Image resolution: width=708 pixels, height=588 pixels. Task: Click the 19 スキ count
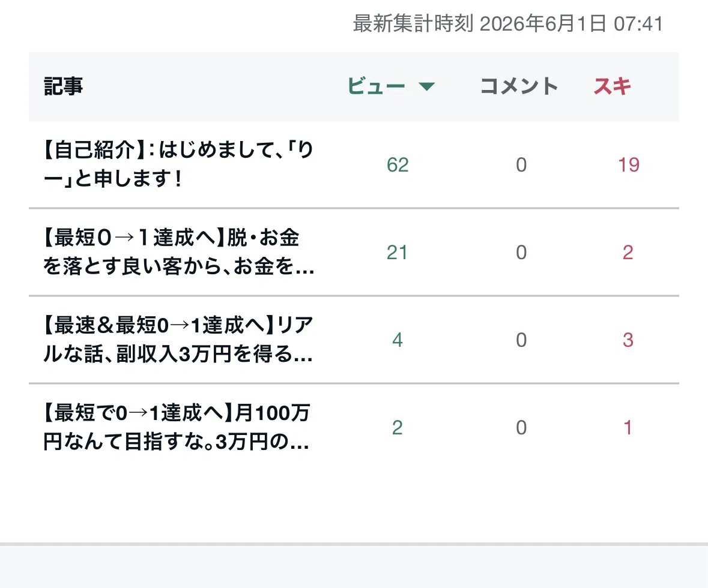click(x=629, y=165)
